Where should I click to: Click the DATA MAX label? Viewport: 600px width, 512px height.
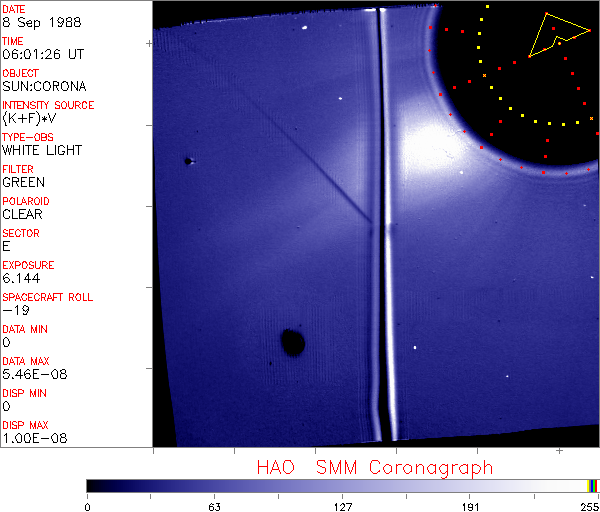[26, 361]
